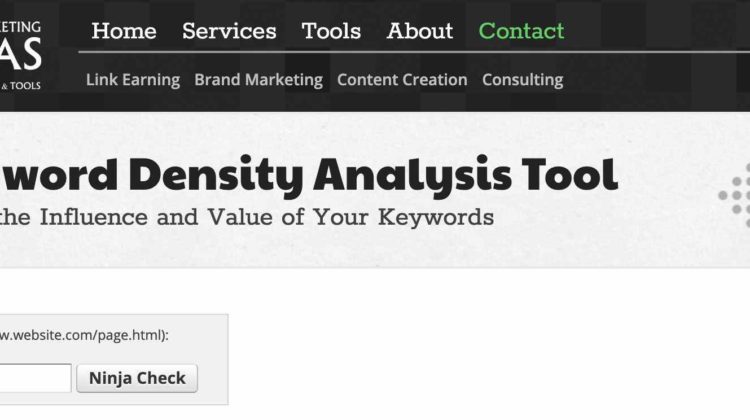Click the site logo in header

pyautogui.click(x=21, y=55)
